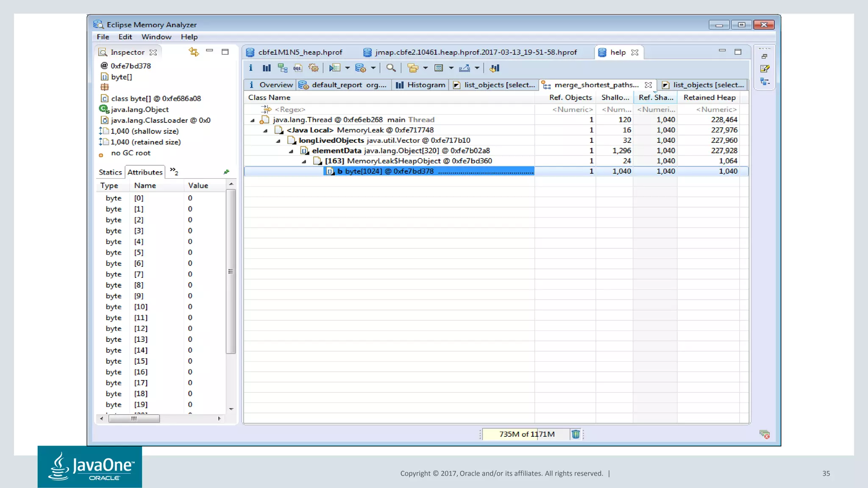Click the compare to another heap icon
This screenshot has height=488, width=868.
click(495, 68)
